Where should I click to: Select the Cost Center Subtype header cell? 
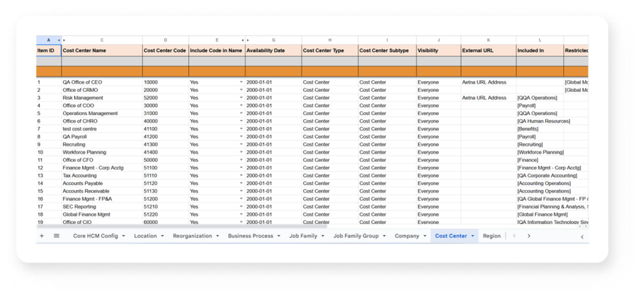(387, 50)
